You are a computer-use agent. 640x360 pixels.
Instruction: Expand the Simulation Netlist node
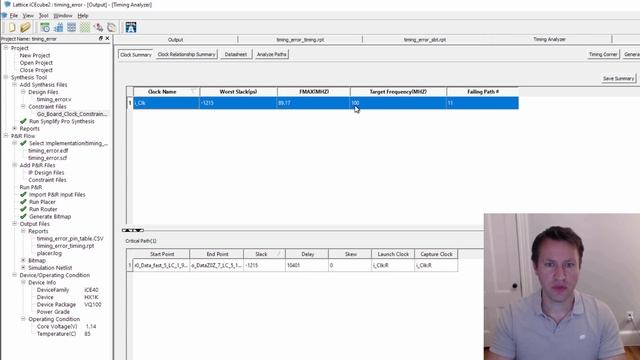tap(23, 268)
